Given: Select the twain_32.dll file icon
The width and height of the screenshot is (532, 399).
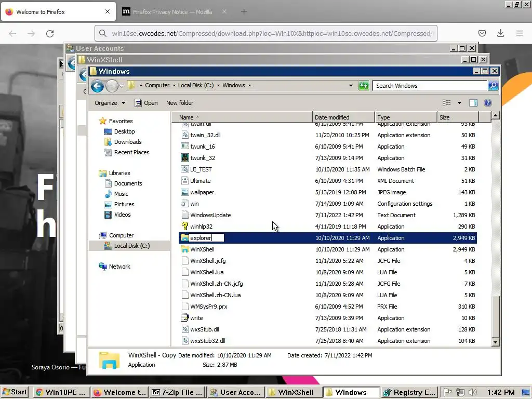Looking at the screenshot, I should [x=184, y=135].
